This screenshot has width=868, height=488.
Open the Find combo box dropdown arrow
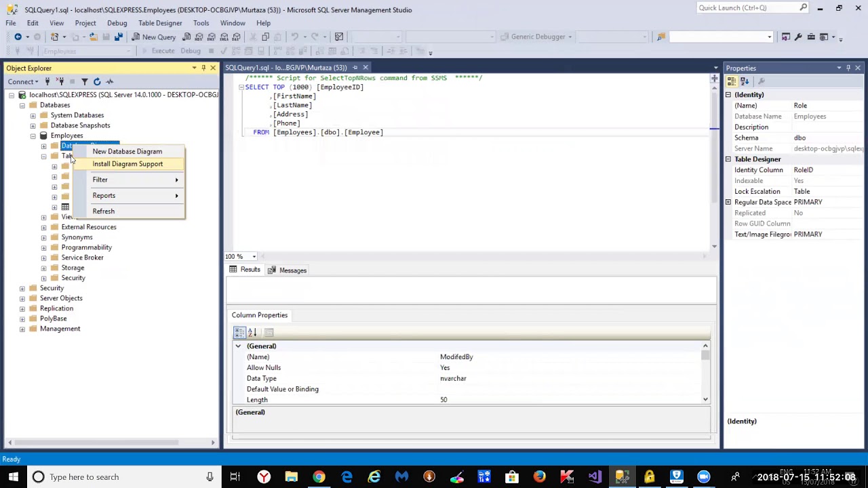769,37
